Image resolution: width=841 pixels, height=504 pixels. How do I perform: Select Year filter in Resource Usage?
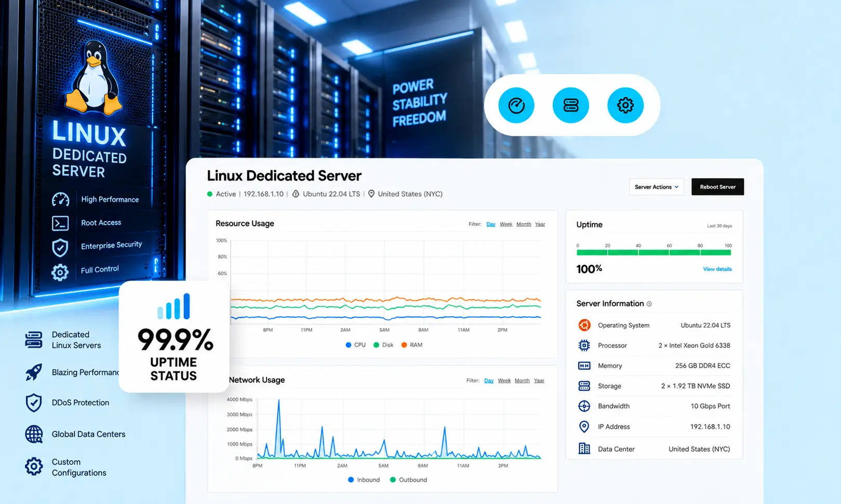click(x=540, y=224)
